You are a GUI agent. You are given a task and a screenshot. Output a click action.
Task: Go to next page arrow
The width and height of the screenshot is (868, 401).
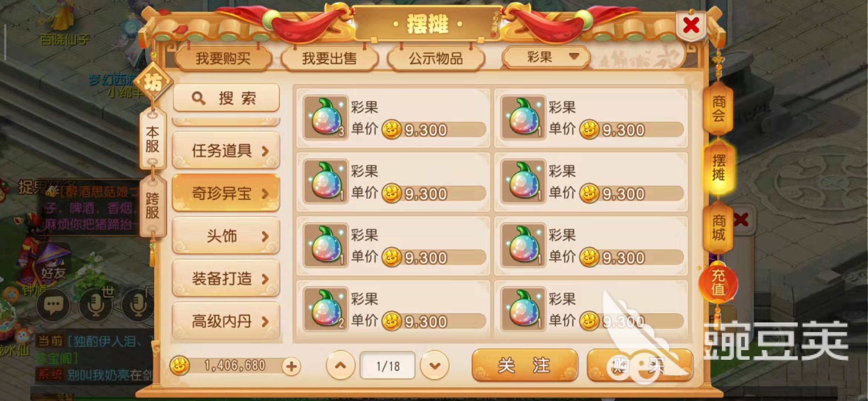pyautogui.click(x=434, y=365)
